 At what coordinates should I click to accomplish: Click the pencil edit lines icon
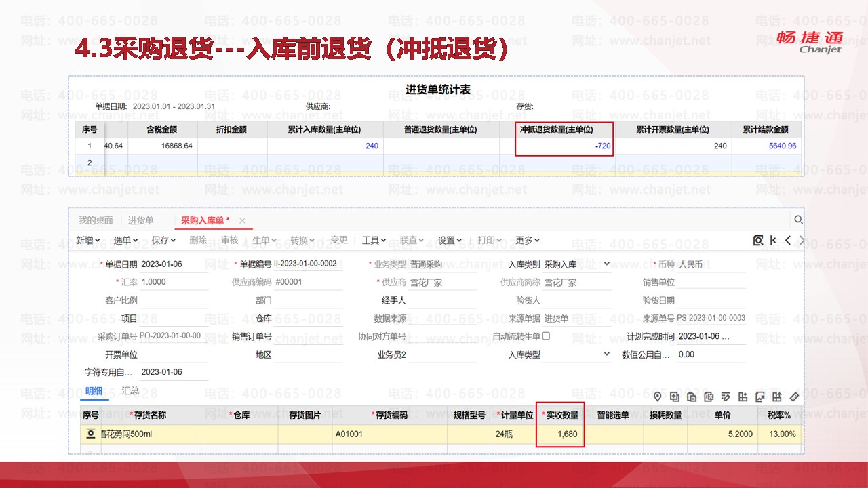[726, 397]
